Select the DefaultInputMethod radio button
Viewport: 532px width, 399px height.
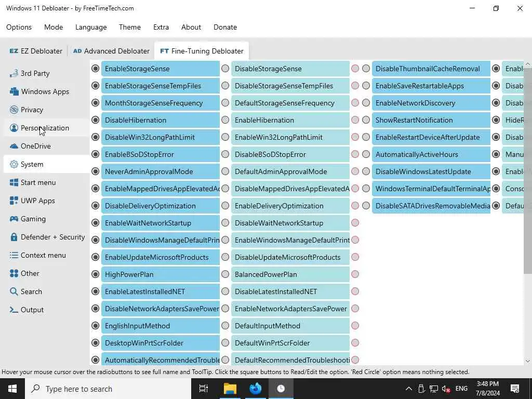tap(225, 325)
